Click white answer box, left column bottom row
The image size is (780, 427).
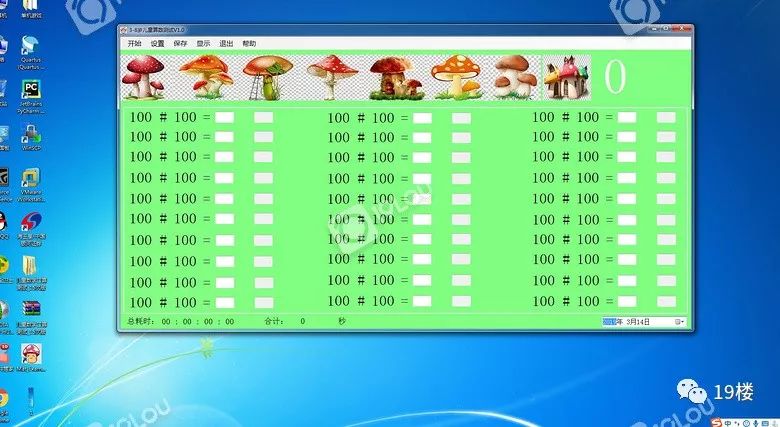click(x=225, y=303)
